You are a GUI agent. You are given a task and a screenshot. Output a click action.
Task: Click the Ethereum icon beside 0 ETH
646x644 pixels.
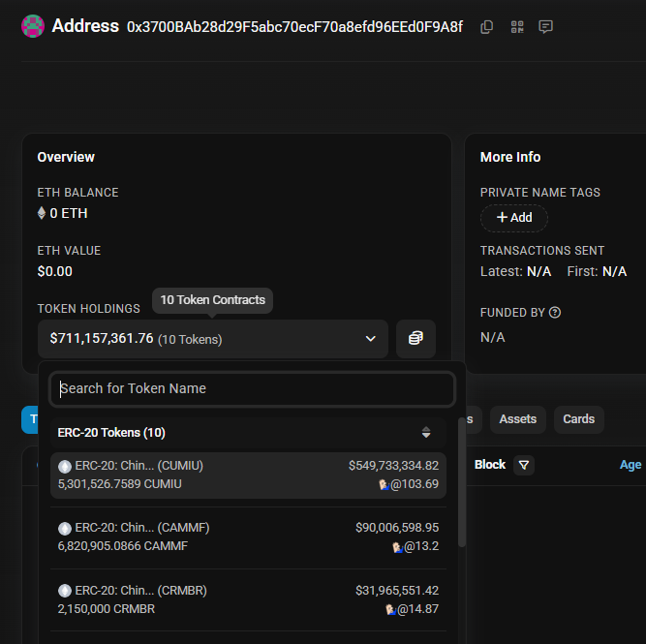42,213
